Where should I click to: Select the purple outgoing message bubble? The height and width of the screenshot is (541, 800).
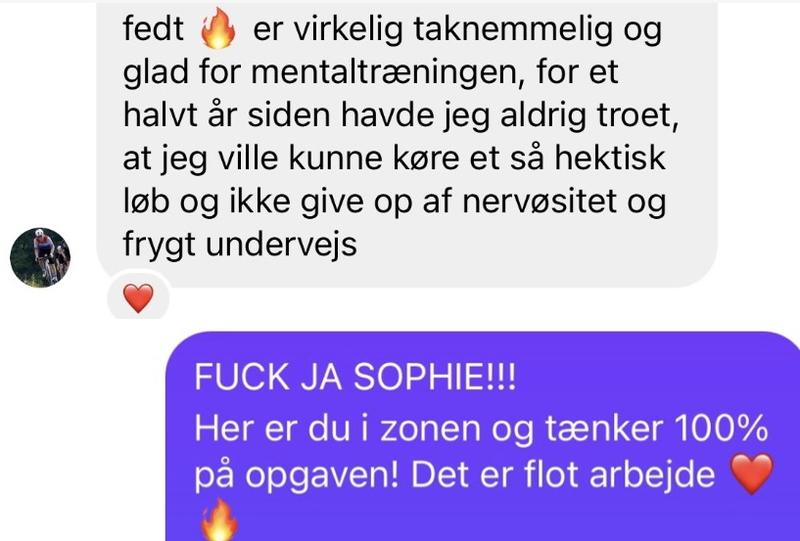[x=483, y=436]
